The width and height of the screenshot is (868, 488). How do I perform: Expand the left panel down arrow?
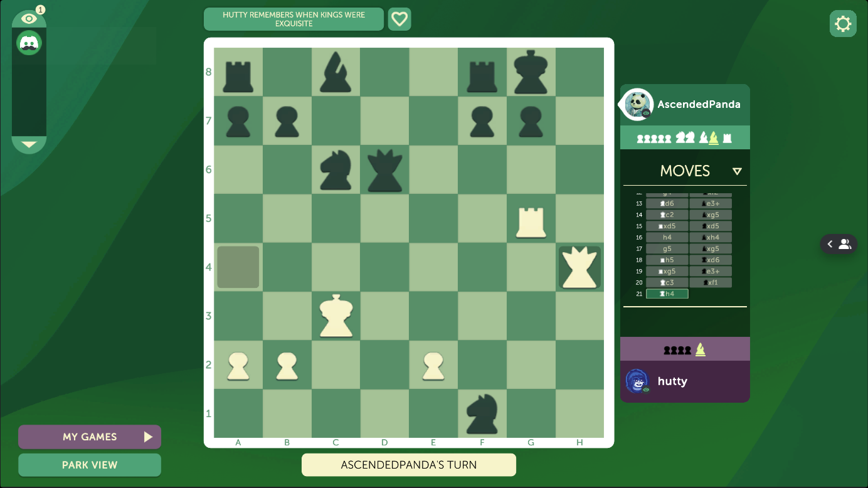point(29,144)
